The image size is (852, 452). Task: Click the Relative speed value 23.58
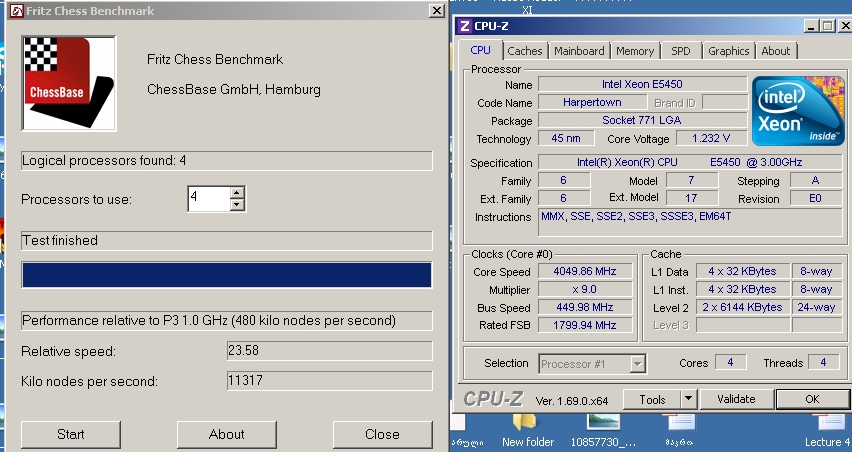pos(329,351)
